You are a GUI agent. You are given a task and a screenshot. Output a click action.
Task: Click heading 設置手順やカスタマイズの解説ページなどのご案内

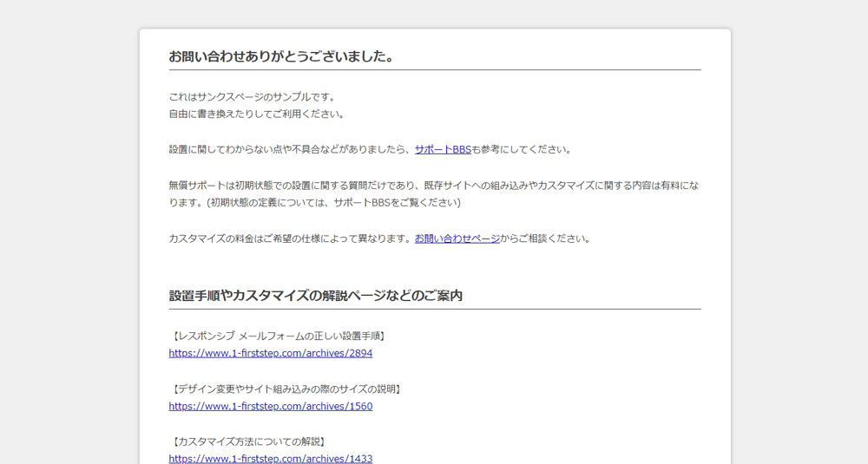click(316, 296)
